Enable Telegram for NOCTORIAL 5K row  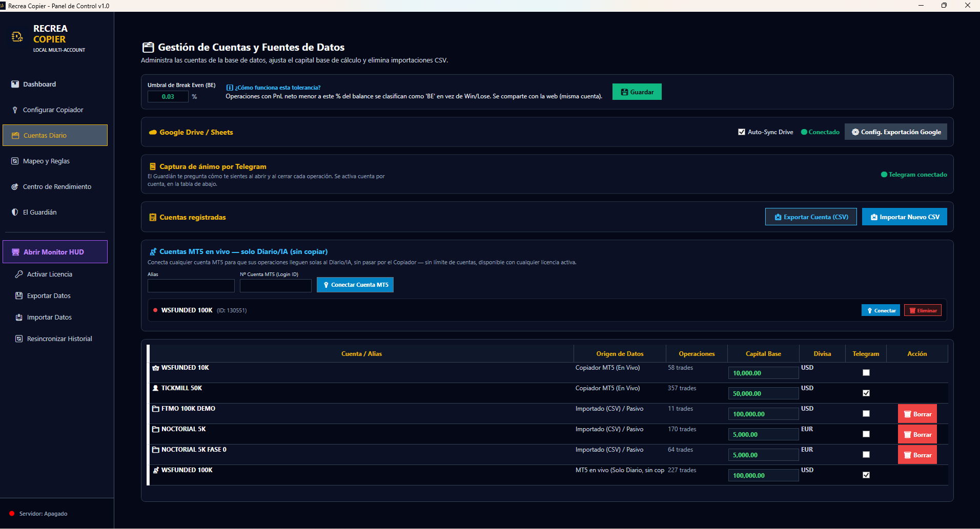866,434
